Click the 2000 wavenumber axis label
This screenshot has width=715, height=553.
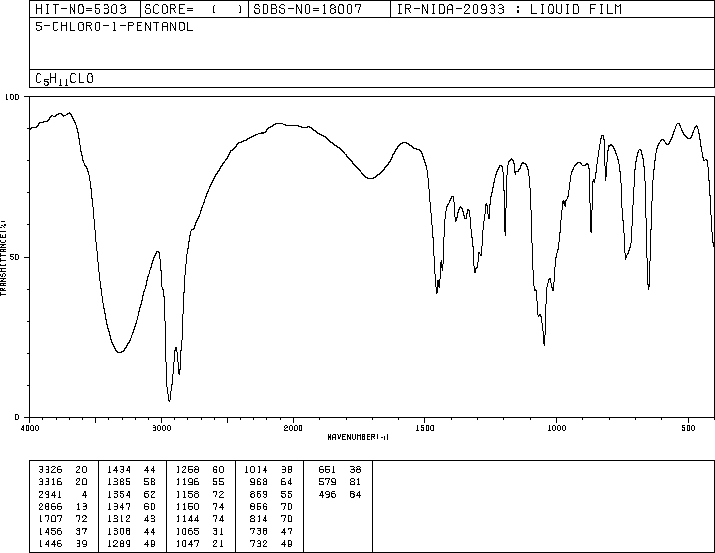(293, 428)
